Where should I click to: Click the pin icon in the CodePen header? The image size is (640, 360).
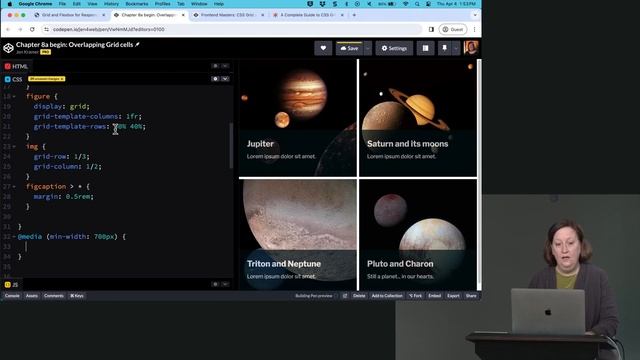444,48
